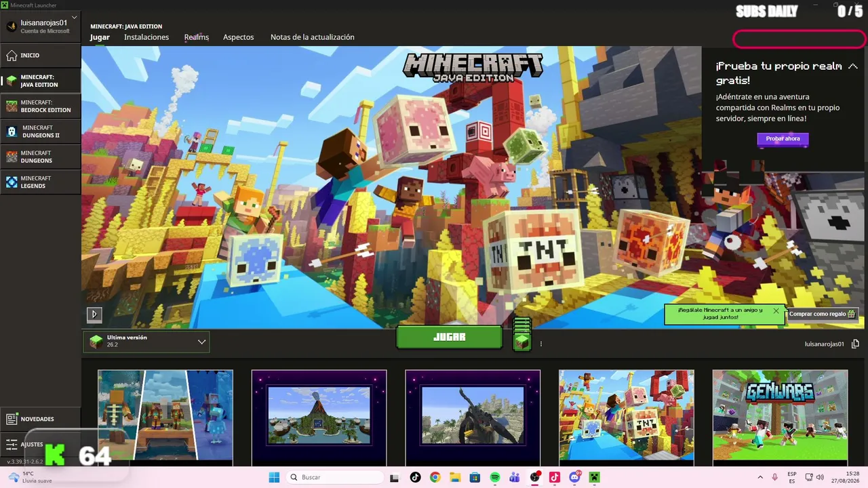This screenshot has height=488, width=868.
Task: Open the Instalaciones tab
Action: pos(146,37)
